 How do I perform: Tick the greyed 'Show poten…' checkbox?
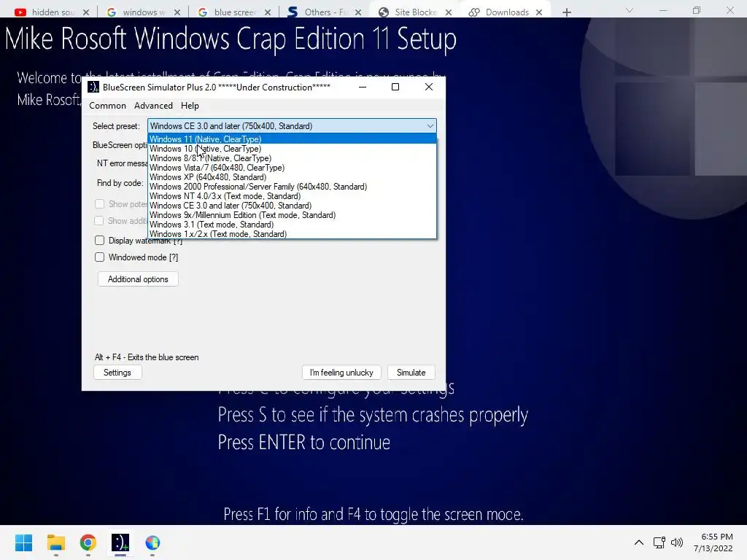pyautogui.click(x=99, y=204)
